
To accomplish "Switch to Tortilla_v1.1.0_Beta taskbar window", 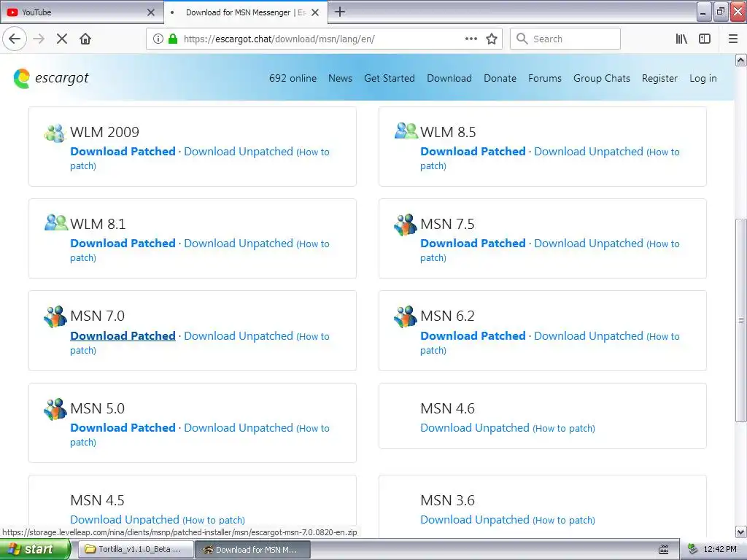I will click(136, 549).
